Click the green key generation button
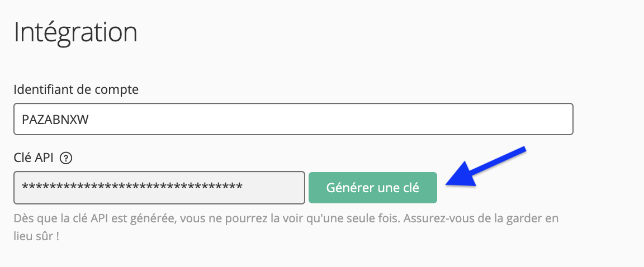 point(372,188)
